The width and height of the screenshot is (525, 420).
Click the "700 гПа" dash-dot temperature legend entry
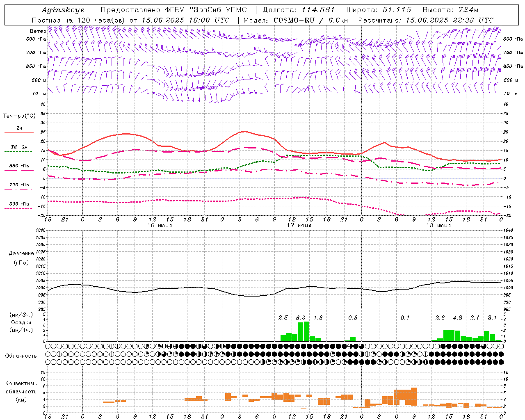click(19, 187)
